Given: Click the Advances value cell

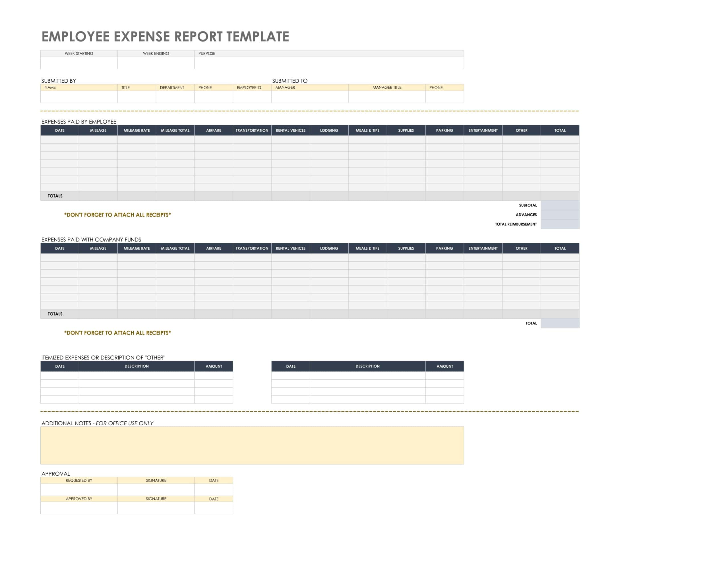Looking at the screenshot, I should pos(560,215).
